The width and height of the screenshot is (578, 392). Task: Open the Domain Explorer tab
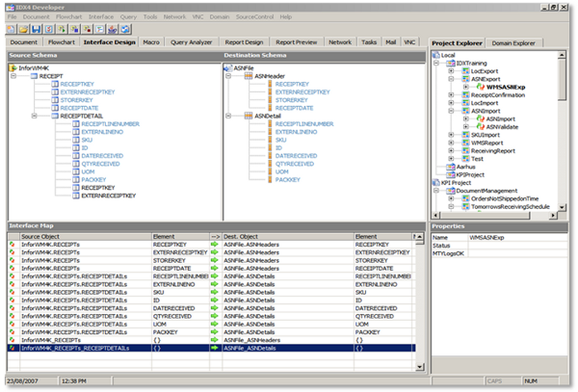(x=515, y=43)
